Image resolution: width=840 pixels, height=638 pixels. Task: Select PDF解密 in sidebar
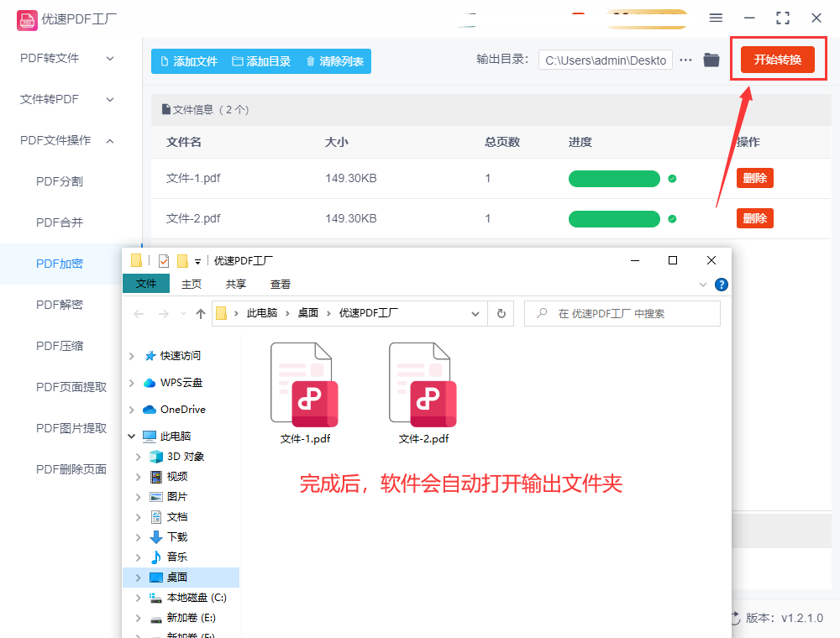click(x=60, y=305)
